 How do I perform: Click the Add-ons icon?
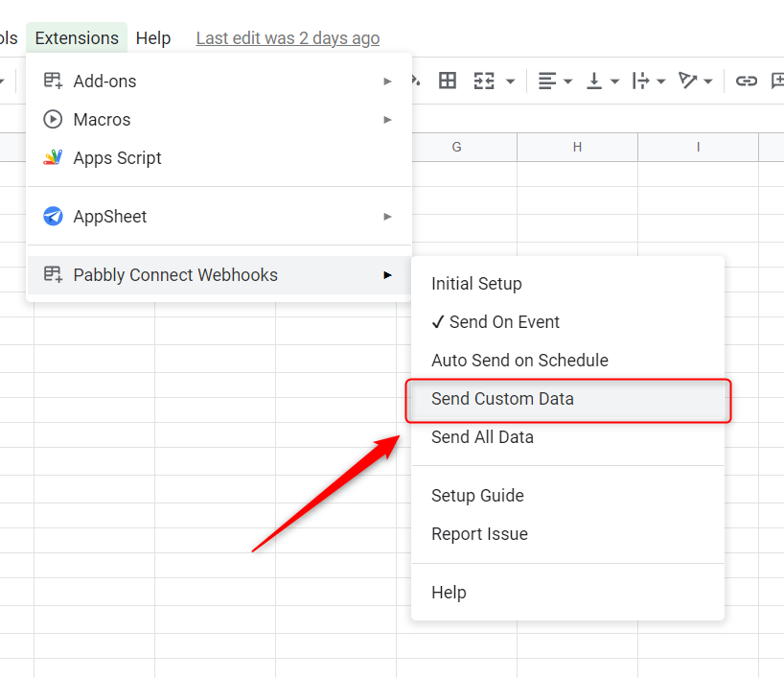53,81
